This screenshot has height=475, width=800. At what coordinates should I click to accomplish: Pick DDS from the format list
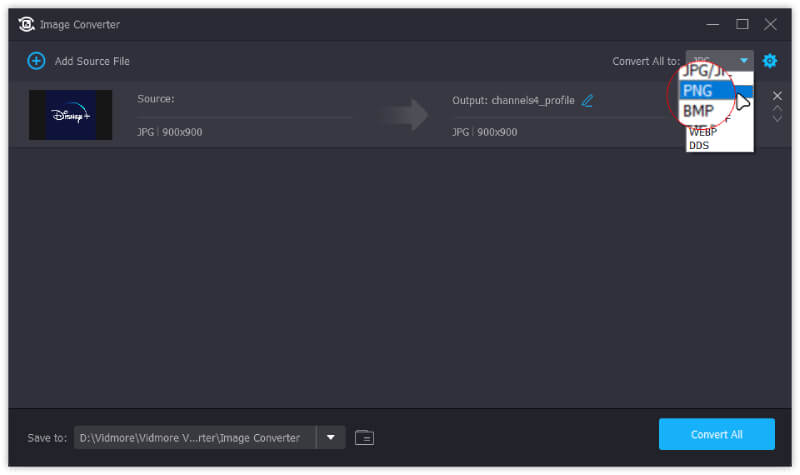pyautogui.click(x=699, y=146)
